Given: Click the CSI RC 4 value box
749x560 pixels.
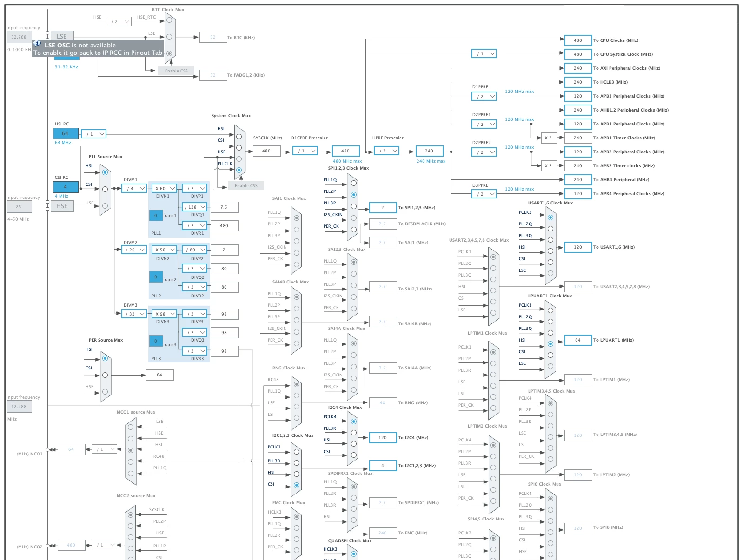Looking at the screenshot, I should [x=66, y=187].
